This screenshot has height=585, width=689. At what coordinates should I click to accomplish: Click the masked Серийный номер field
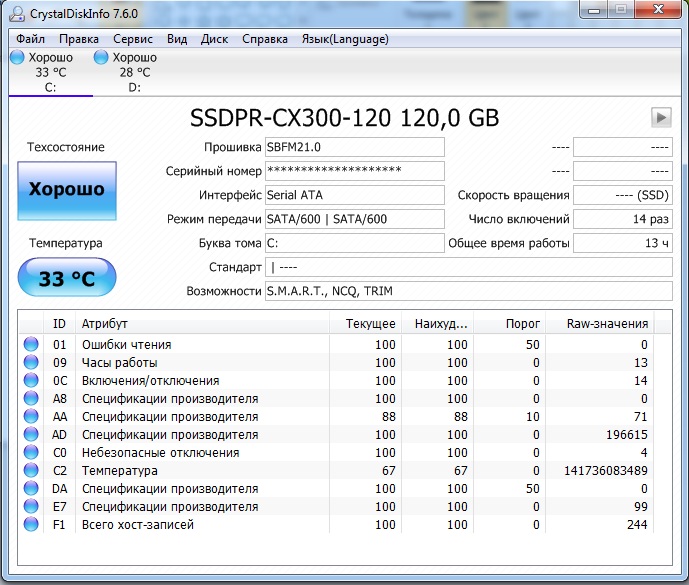tap(355, 171)
